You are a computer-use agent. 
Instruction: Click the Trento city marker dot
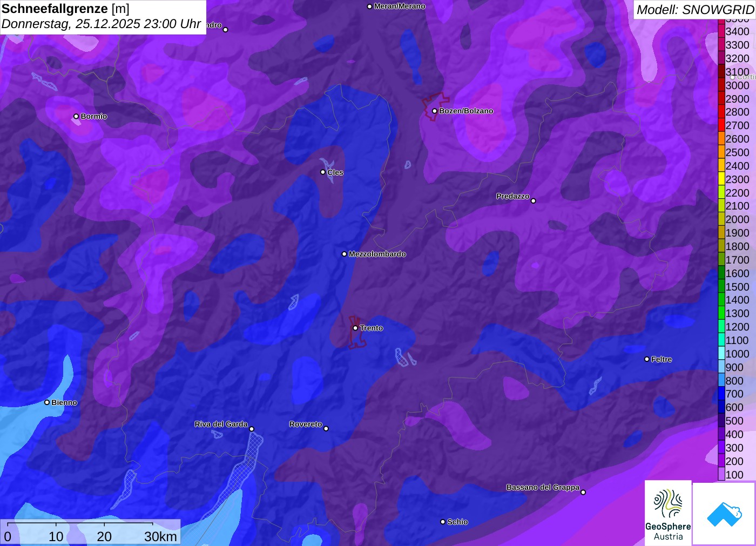(x=355, y=328)
